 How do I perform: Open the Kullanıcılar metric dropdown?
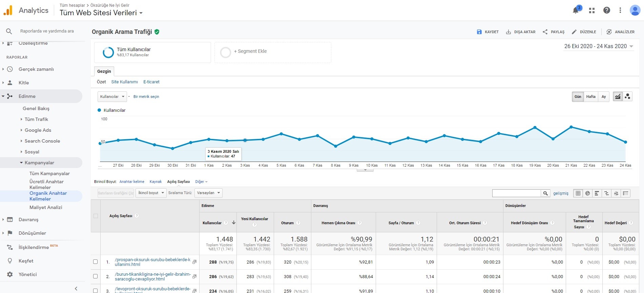[112, 97]
